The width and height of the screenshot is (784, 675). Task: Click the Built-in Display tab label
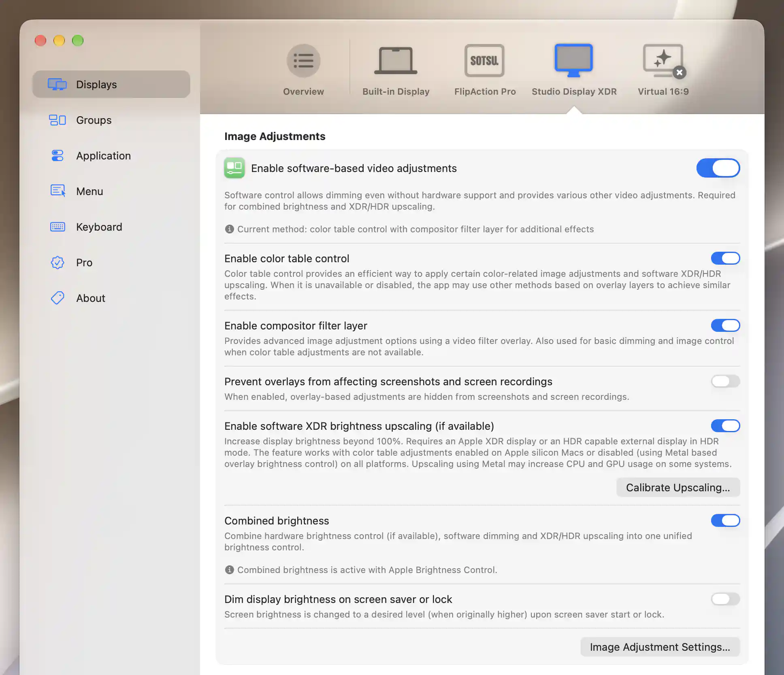point(396,91)
